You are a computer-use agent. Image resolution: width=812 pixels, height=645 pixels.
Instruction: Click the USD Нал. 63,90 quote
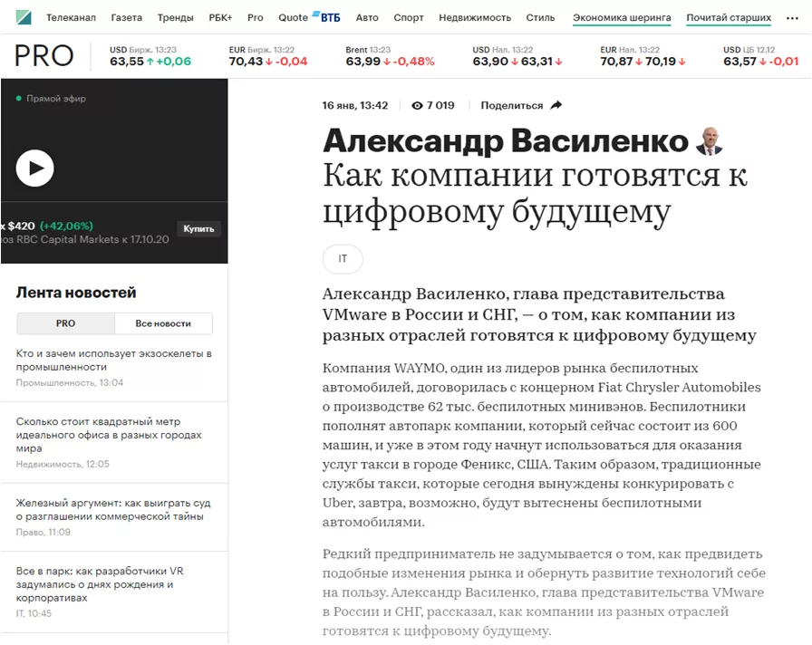[x=517, y=56]
